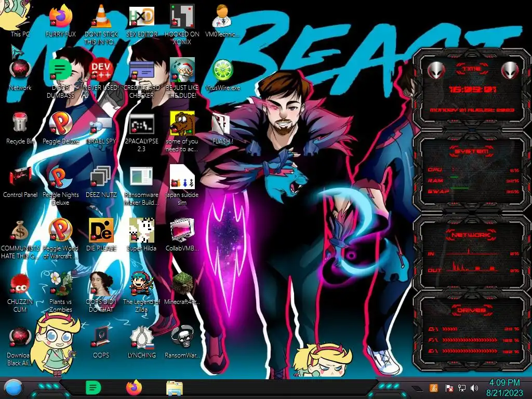Select the BE JUST LIKE THE DUDE! icon
The height and width of the screenshot is (399, 532).
click(x=182, y=78)
